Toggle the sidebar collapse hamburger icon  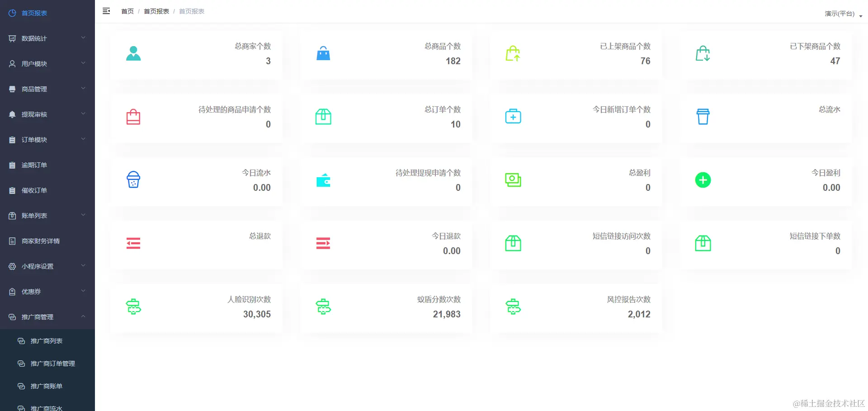[x=106, y=11]
